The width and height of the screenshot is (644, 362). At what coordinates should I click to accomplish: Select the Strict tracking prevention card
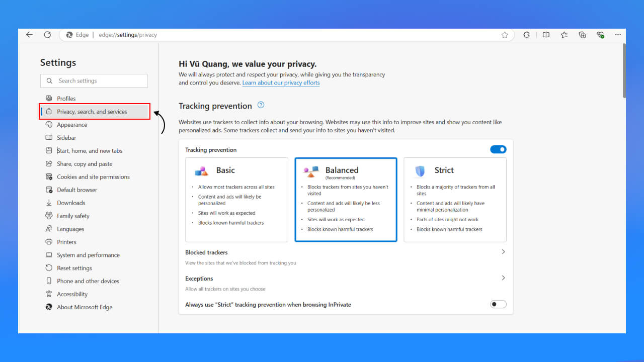click(455, 200)
